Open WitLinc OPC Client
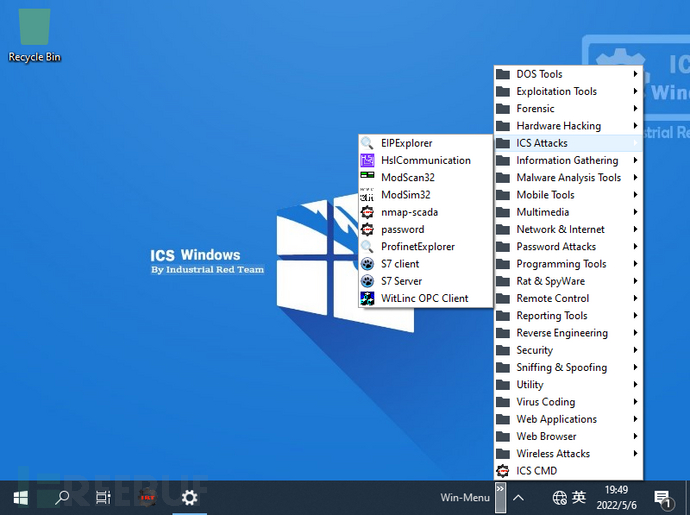The image size is (690, 515). click(x=424, y=298)
